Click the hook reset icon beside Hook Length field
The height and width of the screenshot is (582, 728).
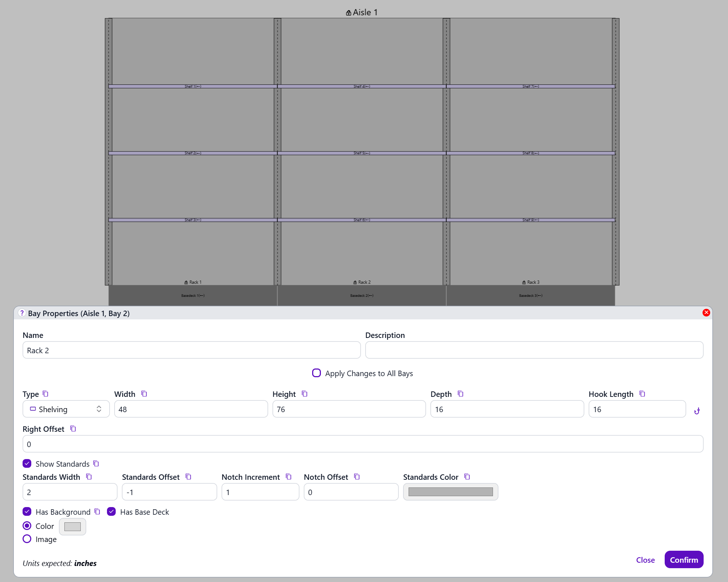tap(697, 411)
